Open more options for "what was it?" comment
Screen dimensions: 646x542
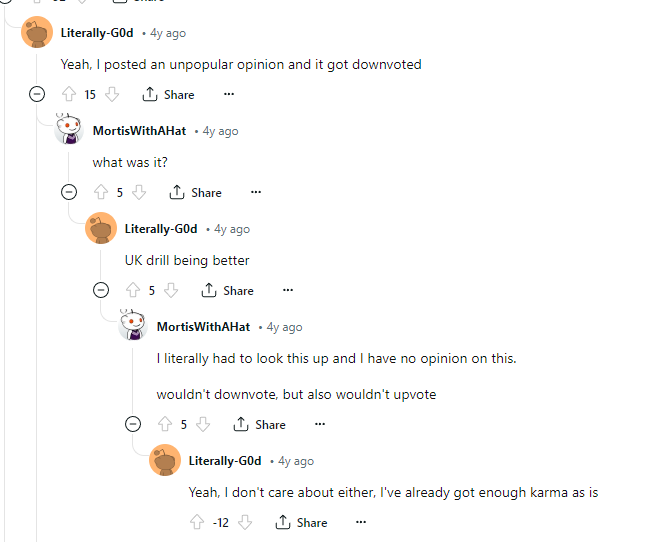(256, 193)
